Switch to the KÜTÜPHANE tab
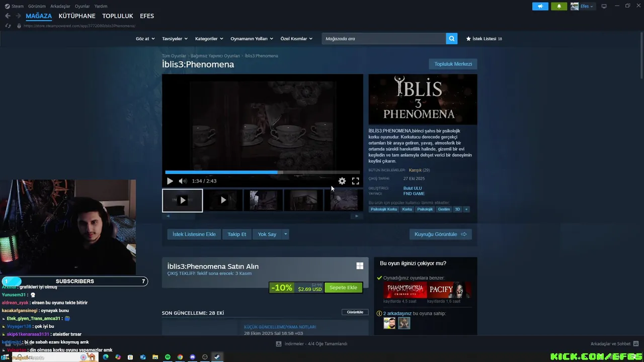Image resolution: width=644 pixels, height=362 pixels. pyautogui.click(x=77, y=16)
